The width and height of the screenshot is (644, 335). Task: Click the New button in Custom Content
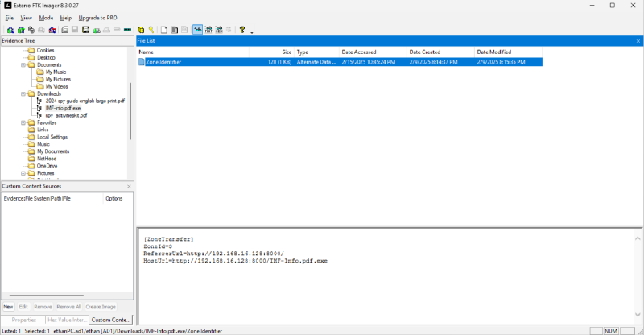click(x=8, y=307)
